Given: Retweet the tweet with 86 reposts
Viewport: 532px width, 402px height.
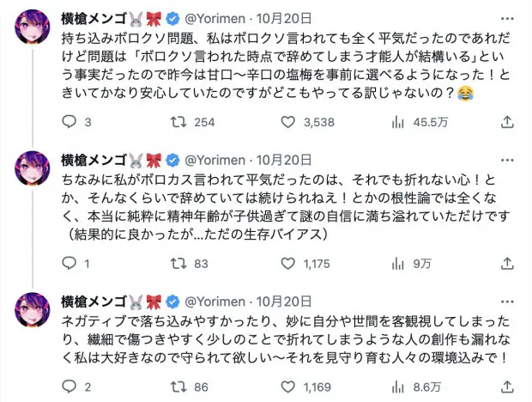Looking at the screenshot, I should 177,387.
